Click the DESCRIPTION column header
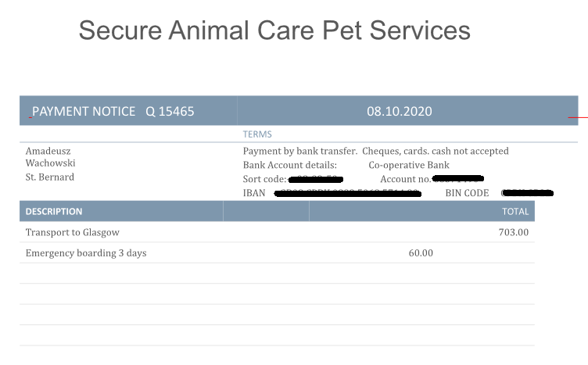Image resolution: width=588 pixels, height=365 pixels. click(x=54, y=211)
